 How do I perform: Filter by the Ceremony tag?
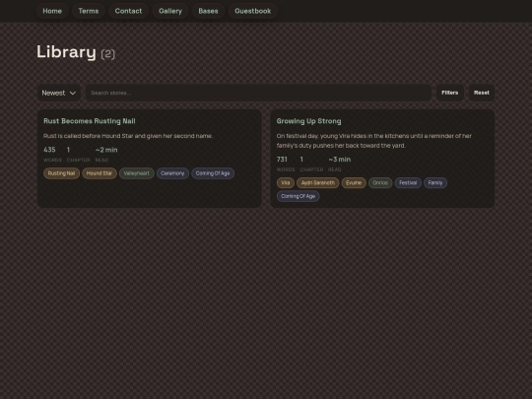(x=172, y=173)
